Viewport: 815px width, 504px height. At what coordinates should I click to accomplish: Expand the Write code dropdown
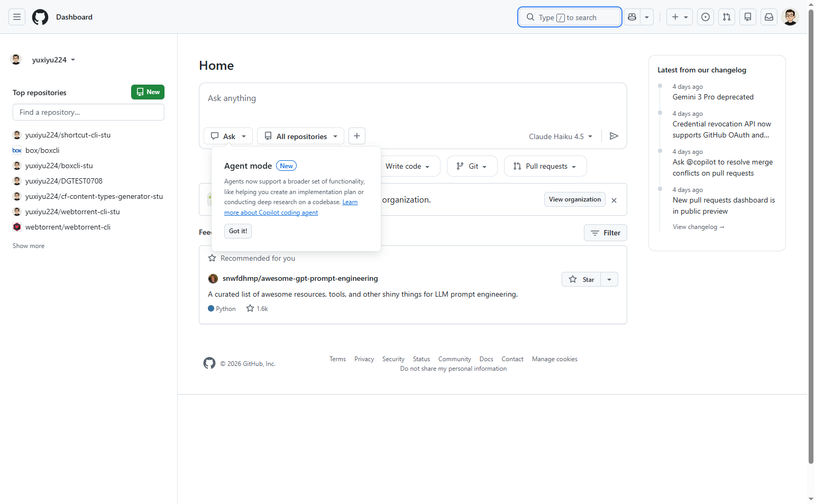coord(407,166)
